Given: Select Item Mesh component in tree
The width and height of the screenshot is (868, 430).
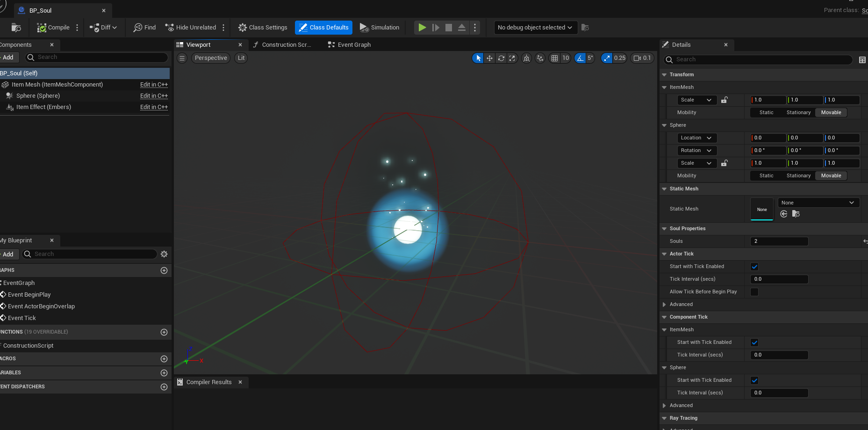Looking at the screenshot, I should pos(57,85).
